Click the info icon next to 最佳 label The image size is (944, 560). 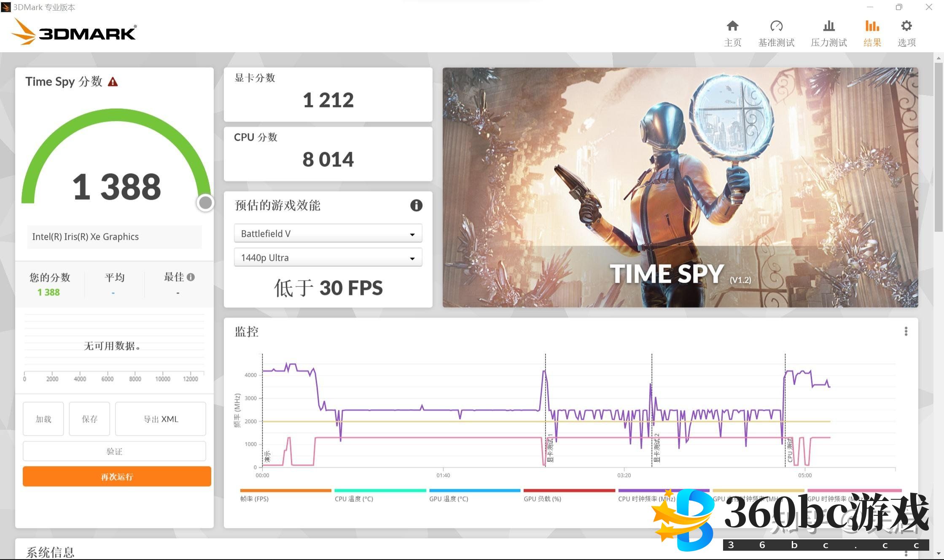click(191, 277)
